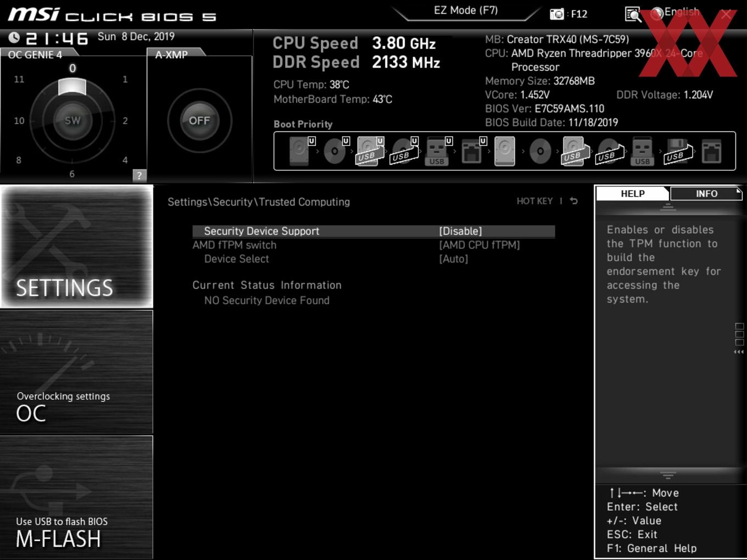The height and width of the screenshot is (560, 747).
Task: Open the M-FLASH BIOS flash tile
Action: (x=76, y=497)
